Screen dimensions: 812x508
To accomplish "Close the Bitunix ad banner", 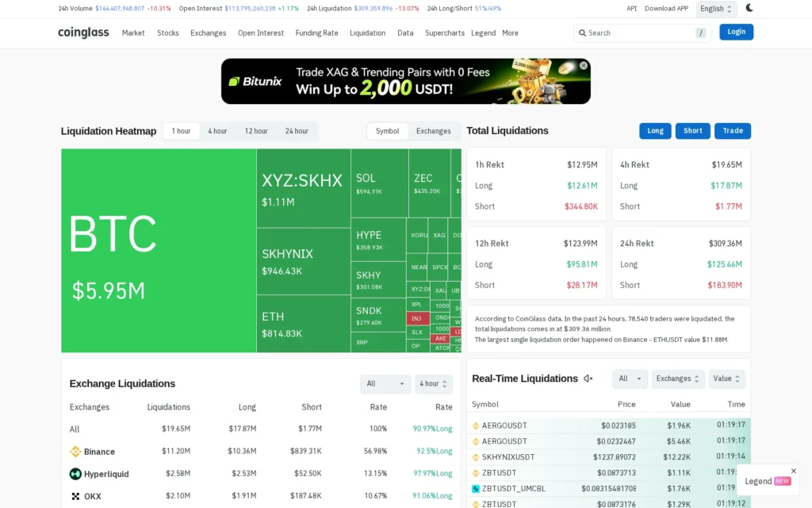I will (x=584, y=66).
